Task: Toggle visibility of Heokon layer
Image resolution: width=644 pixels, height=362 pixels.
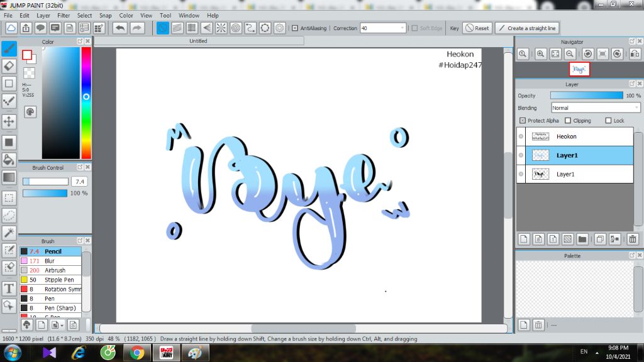Action: tap(521, 136)
